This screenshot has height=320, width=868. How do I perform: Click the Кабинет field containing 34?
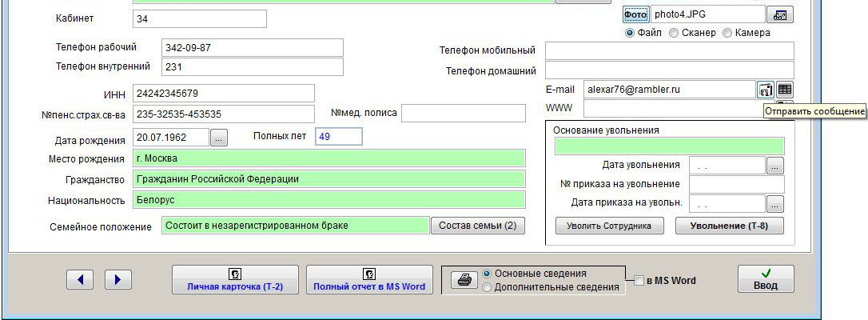200,19
